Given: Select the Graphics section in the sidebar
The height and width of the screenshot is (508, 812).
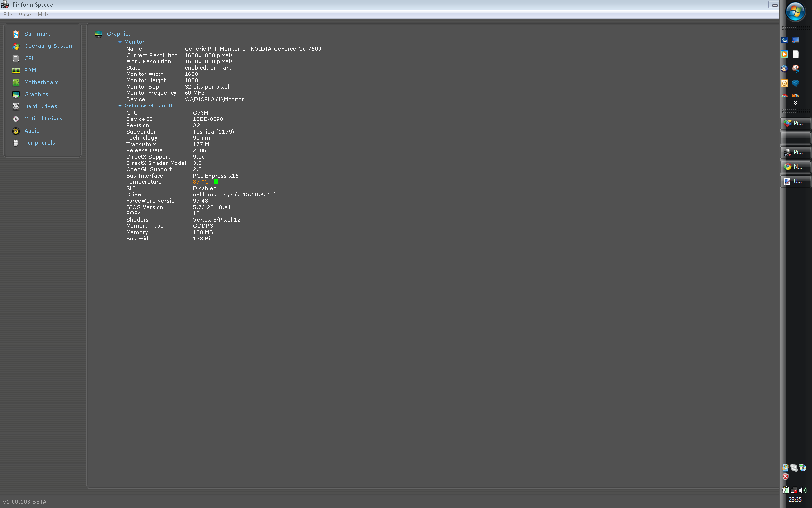Looking at the screenshot, I should 36,95.
